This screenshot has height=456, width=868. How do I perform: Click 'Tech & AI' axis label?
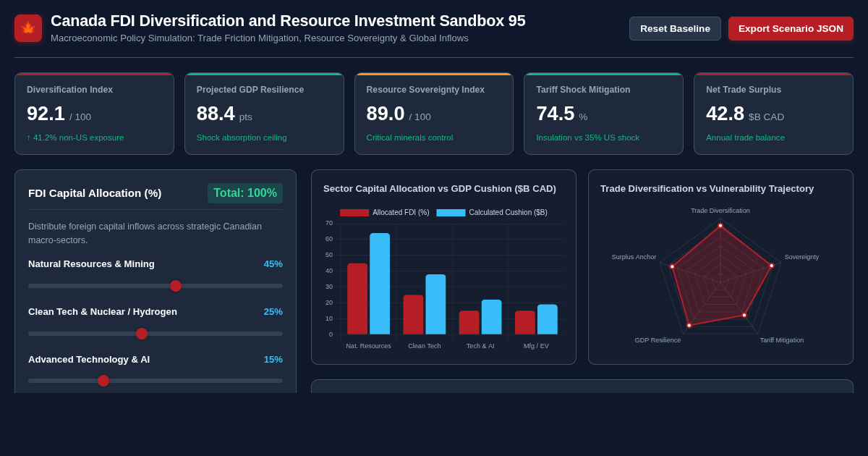[480, 346]
